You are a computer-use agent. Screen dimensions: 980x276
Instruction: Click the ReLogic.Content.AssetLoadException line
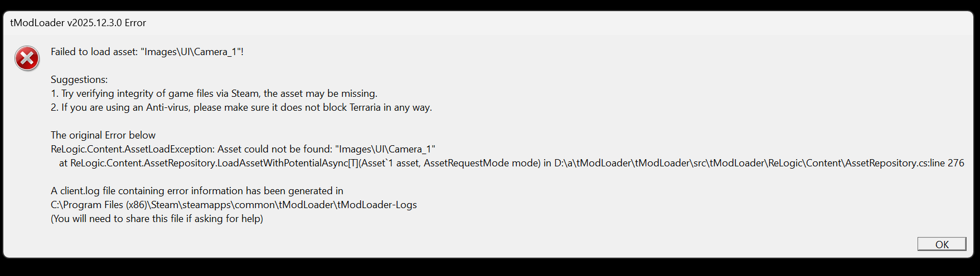(242, 149)
